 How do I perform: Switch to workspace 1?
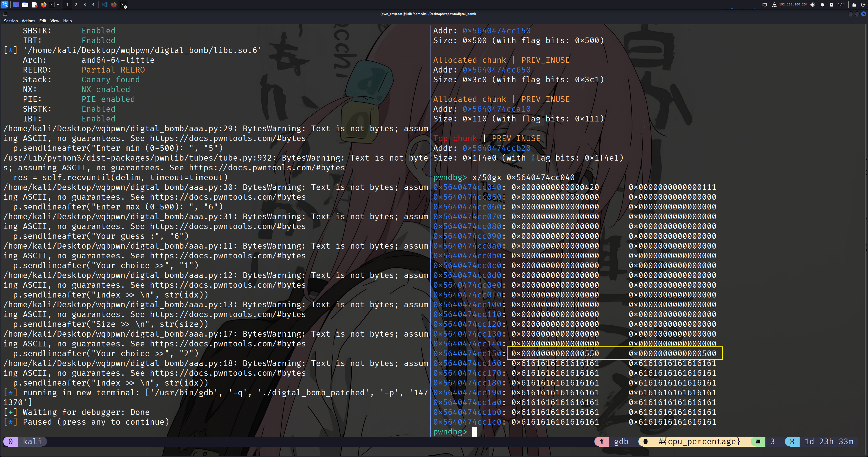[67, 5]
